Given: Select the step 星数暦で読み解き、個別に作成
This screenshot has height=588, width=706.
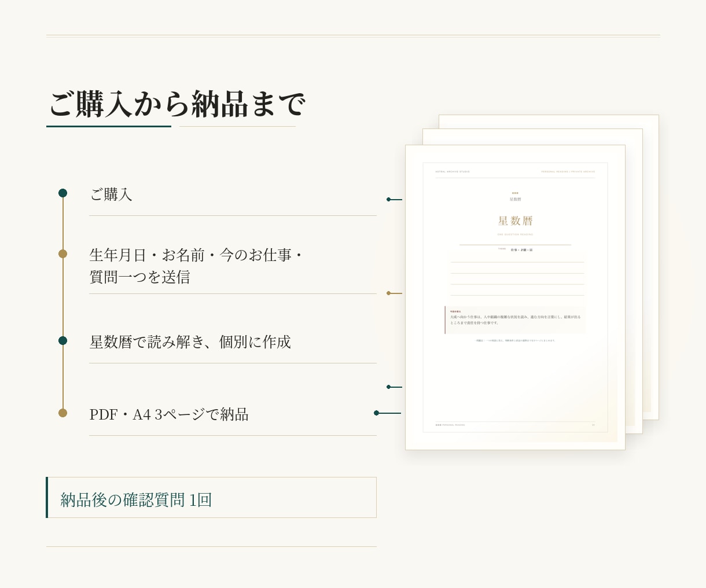Looking at the screenshot, I should [x=190, y=342].
